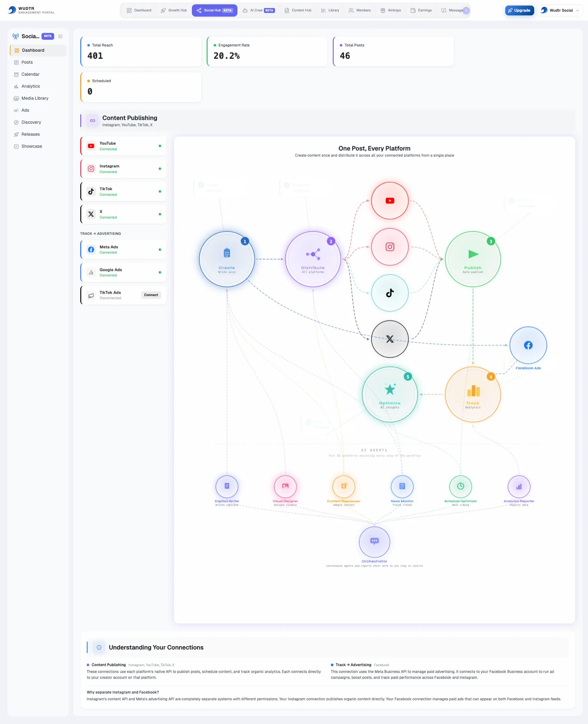Click the Content Publishing link icon
The height and width of the screenshot is (724, 588).
pos(92,121)
